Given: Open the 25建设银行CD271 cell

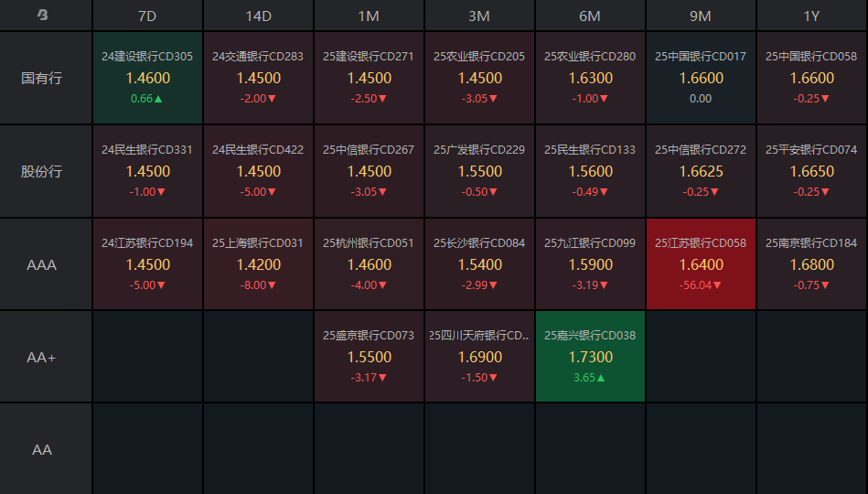Looking at the screenshot, I should pos(369,78).
